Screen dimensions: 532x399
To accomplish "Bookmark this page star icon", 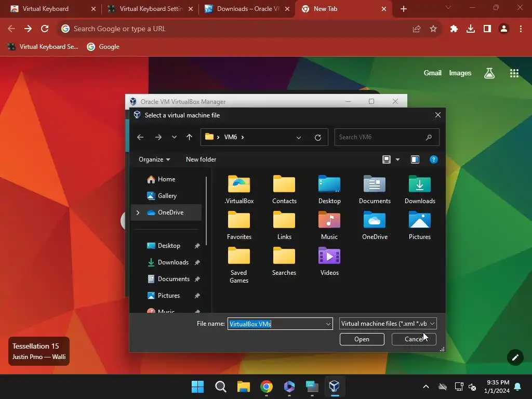I will tap(433, 29).
